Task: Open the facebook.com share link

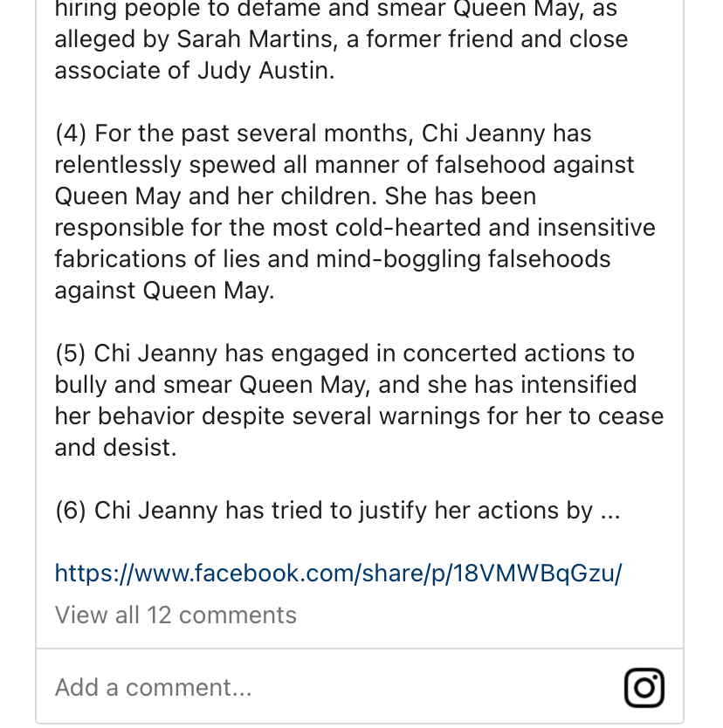Action: pyautogui.click(x=338, y=573)
